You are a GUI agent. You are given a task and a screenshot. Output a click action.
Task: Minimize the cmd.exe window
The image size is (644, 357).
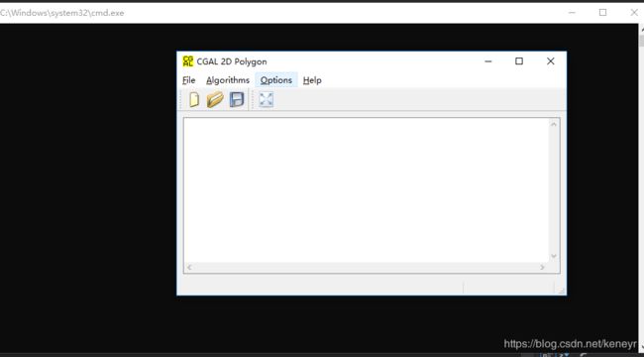click(572, 12)
